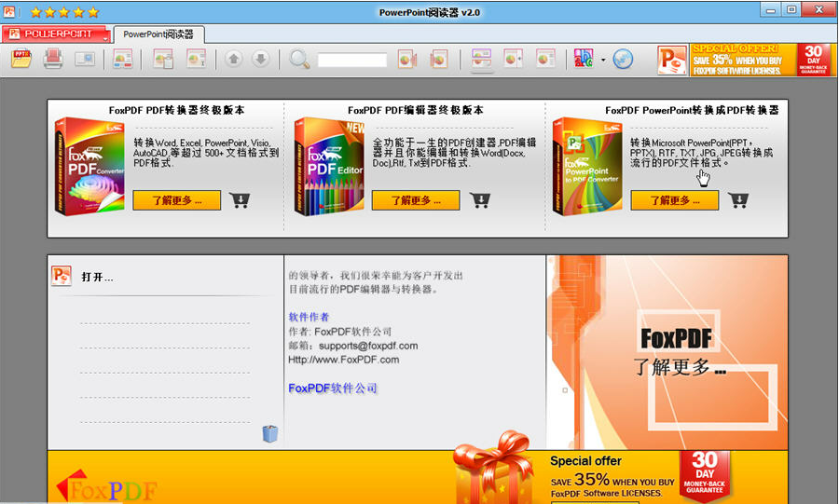Viewport: 839px width, 504px height.
Task: Switch to the PowerPoint阅读器 tab
Action: [x=158, y=34]
